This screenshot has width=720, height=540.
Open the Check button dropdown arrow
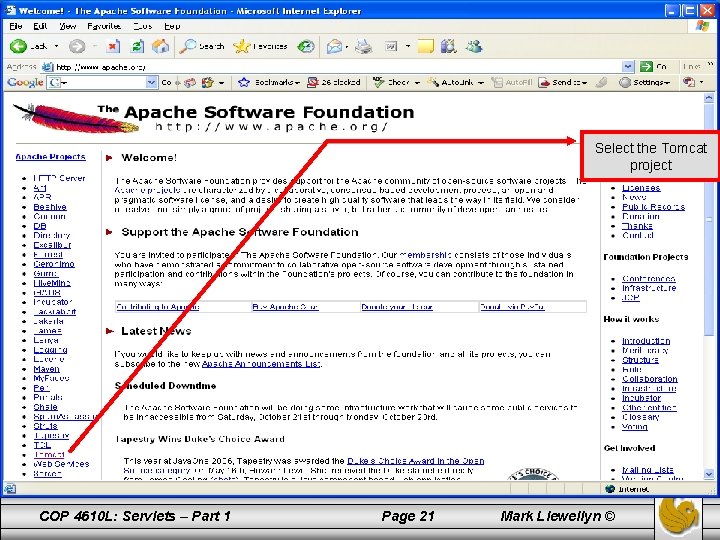417,83
